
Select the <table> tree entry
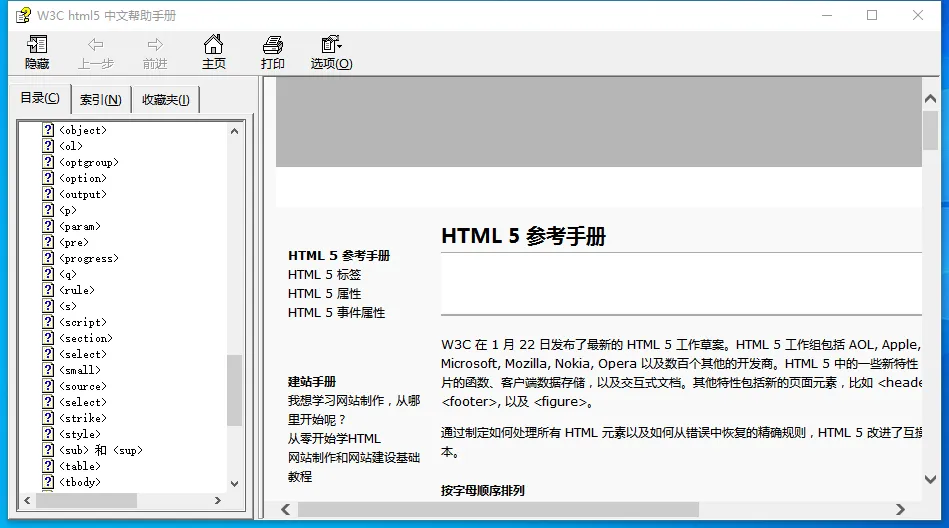[x=80, y=466]
